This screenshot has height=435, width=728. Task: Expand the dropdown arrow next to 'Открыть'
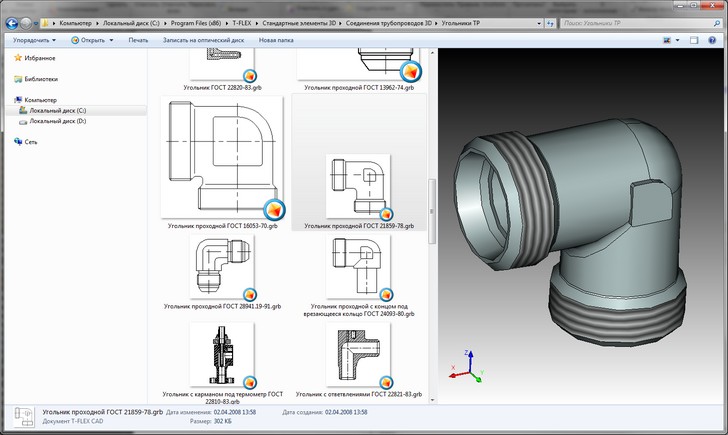coord(111,40)
